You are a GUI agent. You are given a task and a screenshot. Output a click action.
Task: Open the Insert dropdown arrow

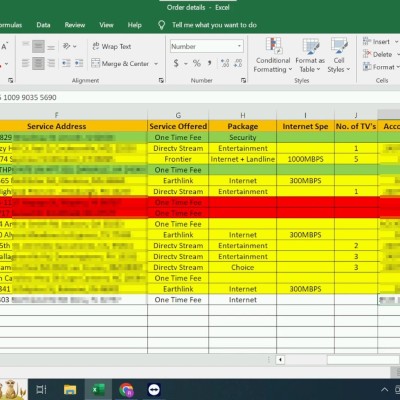(396, 42)
